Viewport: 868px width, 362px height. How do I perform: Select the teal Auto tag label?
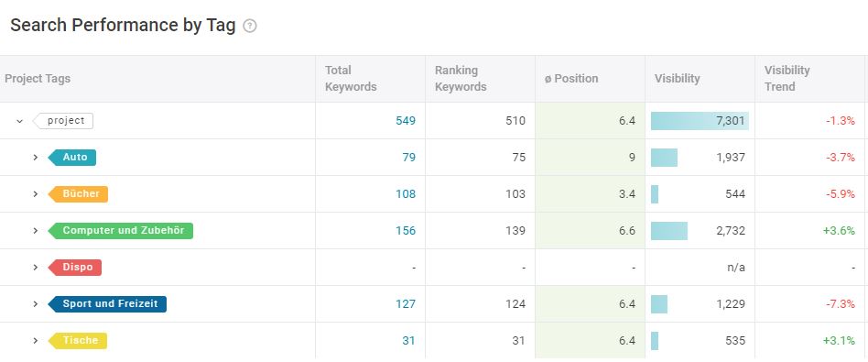tap(72, 158)
